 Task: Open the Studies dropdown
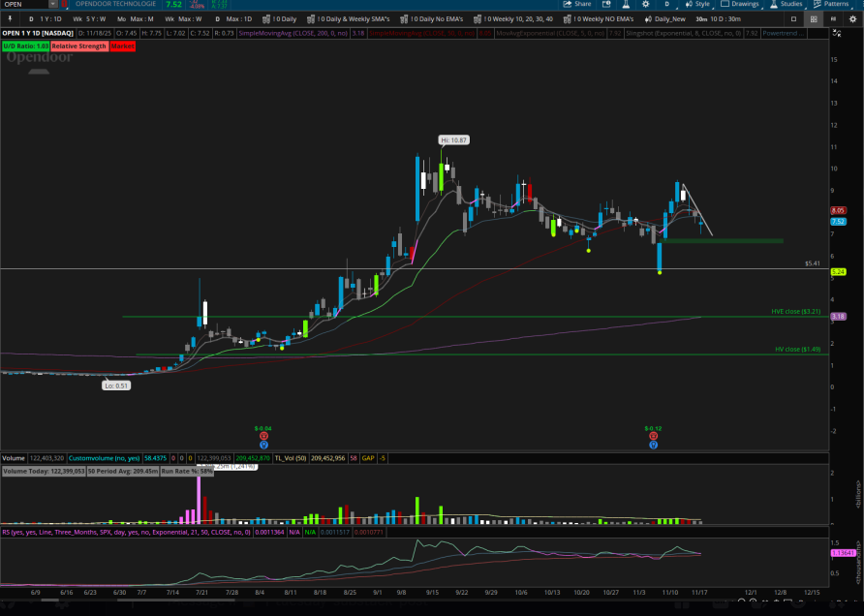coord(787,4)
